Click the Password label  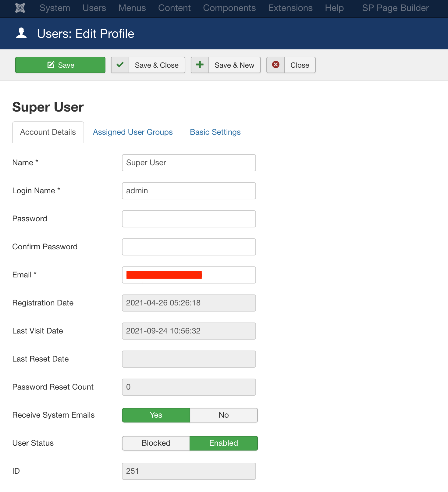[30, 219]
